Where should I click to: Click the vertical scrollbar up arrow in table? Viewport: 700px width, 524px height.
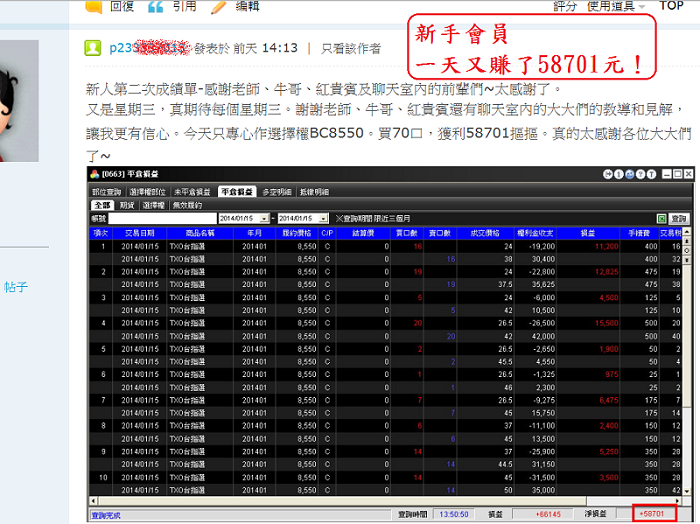coord(687,231)
